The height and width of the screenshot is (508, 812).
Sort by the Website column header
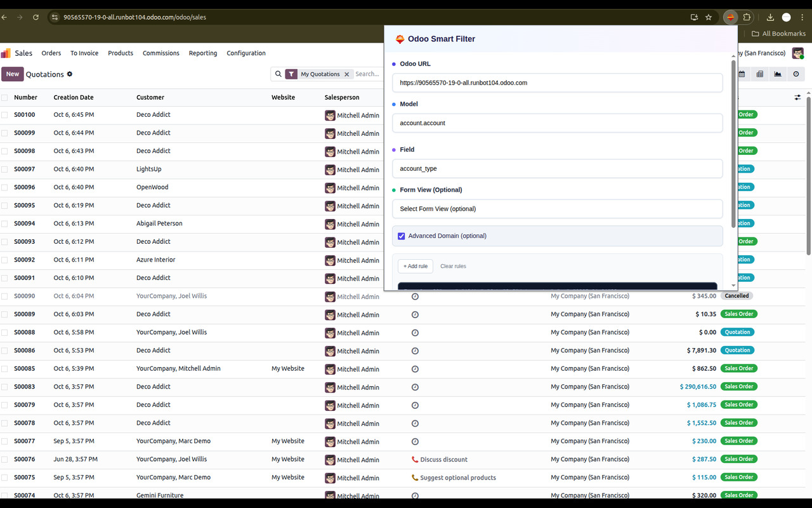(283, 97)
